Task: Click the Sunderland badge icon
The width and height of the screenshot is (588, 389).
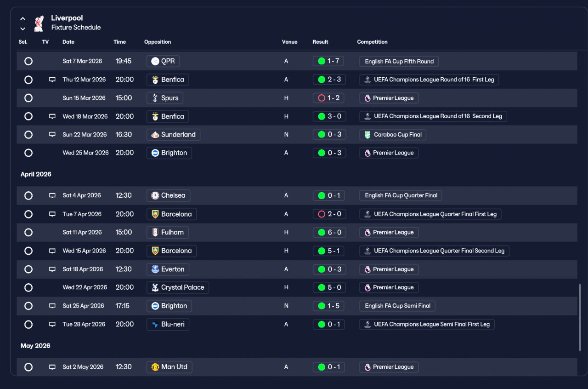Action: click(x=155, y=135)
